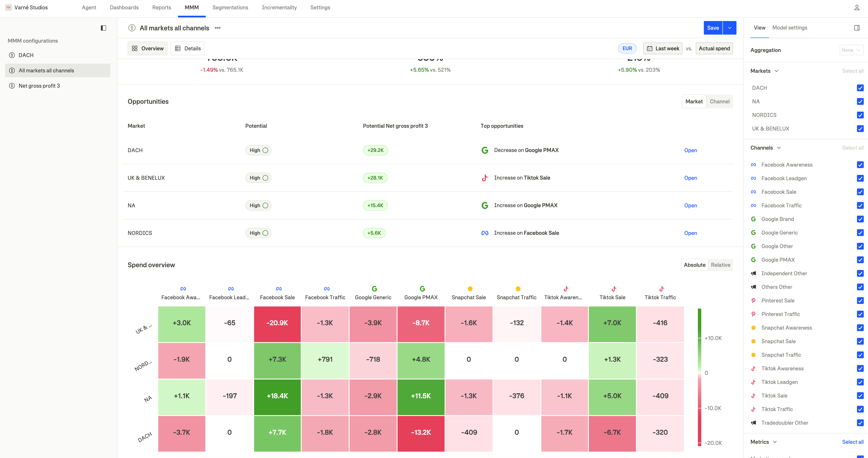Click Snapchat Traffic heatmap column icon
Image resolution: width=868 pixels, height=458 pixels.
(x=518, y=289)
